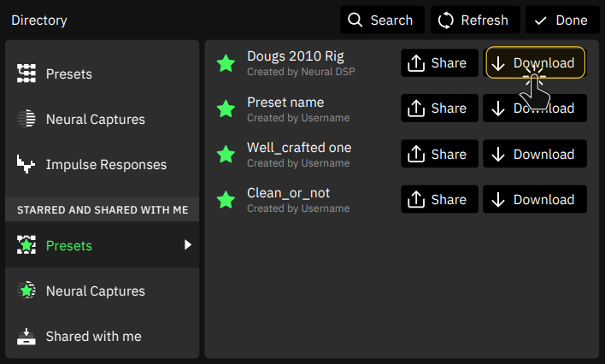Screen dimensions: 605x364
Task: Refresh the directory listing
Action: [475, 20]
